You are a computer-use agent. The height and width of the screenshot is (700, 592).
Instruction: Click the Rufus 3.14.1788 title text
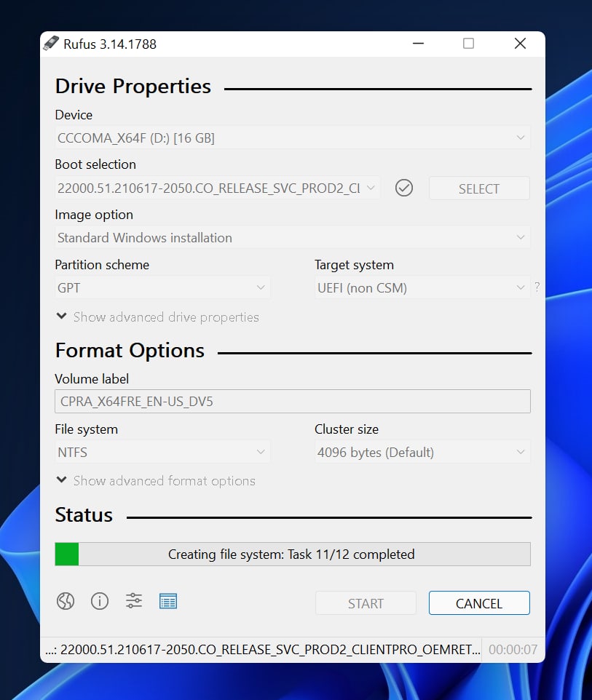pos(110,44)
